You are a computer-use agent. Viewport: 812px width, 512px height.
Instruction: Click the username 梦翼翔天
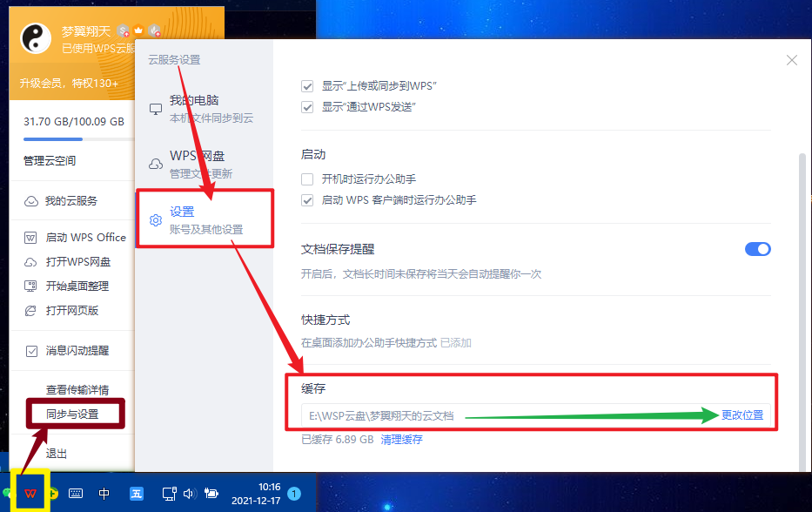coord(86,31)
